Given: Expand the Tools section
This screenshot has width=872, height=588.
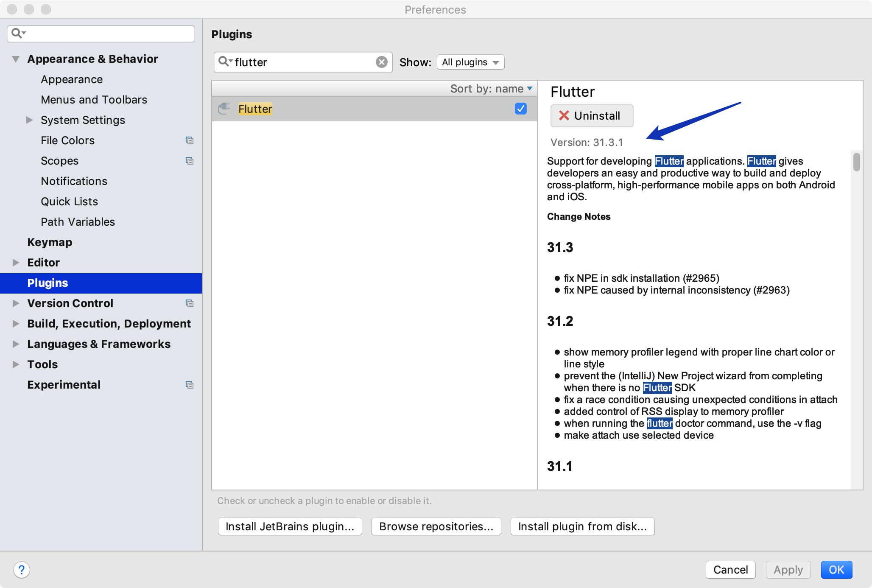Looking at the screenshot, I should 16,364.
